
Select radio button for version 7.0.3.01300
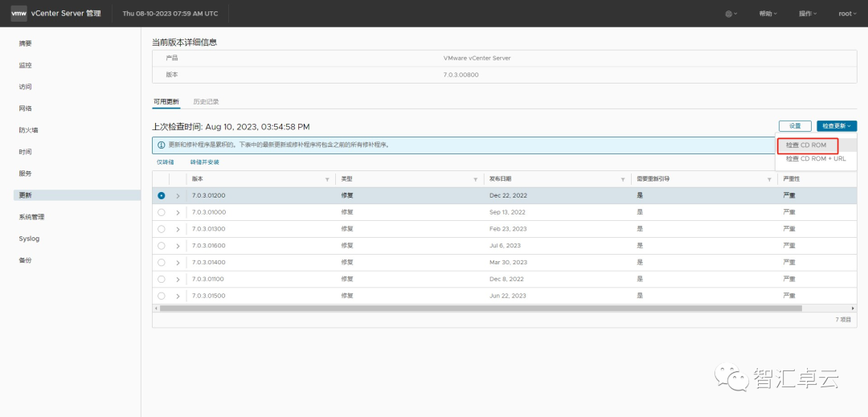(161, 229)
